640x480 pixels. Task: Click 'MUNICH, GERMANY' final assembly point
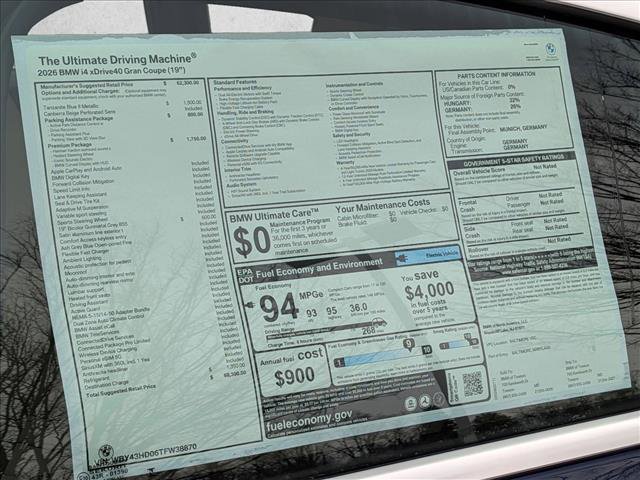(523, 129)
